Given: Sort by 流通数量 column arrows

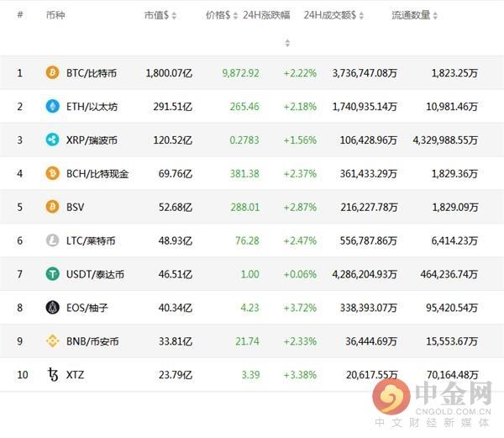Looking at the screenshot, I should pos(435,15).
